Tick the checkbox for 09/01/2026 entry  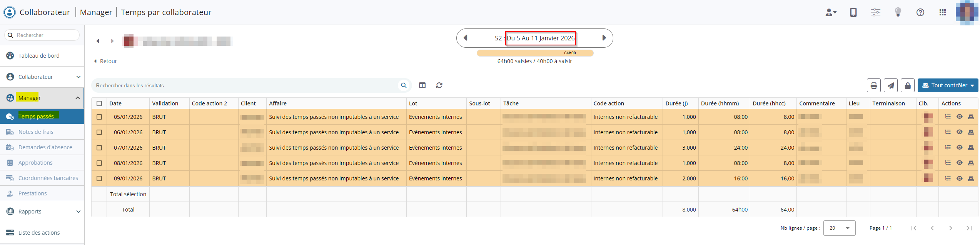coord(99,178)
